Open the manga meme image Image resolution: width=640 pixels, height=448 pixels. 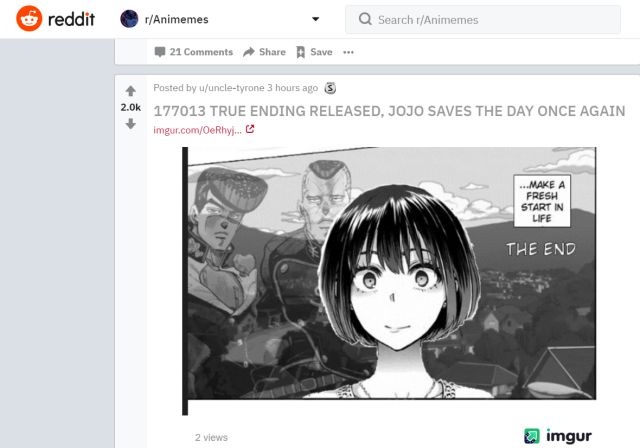pos(389,281)
